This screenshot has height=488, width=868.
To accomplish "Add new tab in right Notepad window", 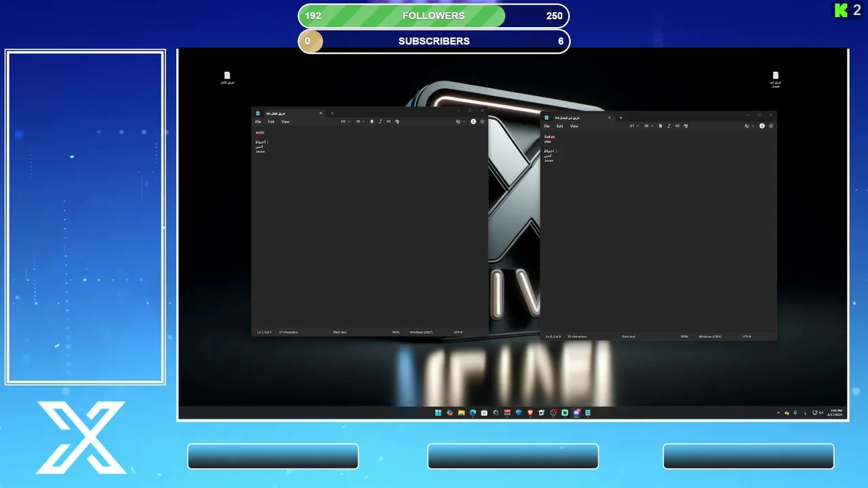I will [x=620, y=117].
